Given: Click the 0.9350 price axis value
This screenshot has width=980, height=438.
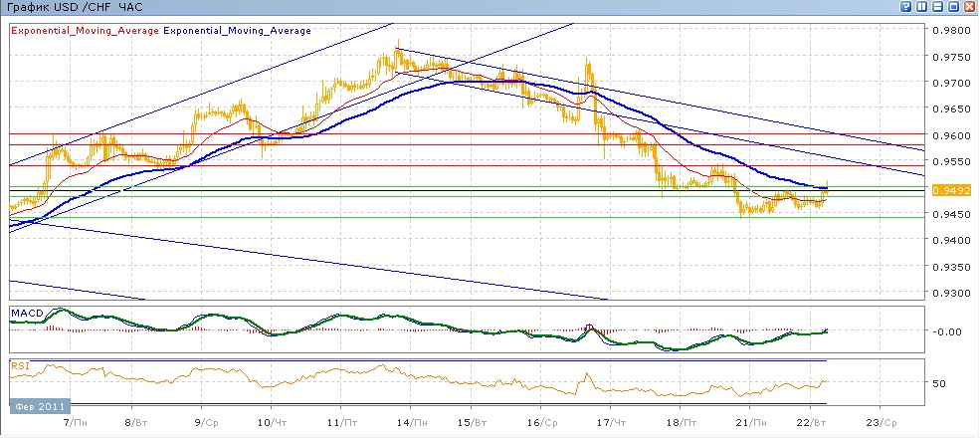Looking at the screenshot, I should 949,267.
